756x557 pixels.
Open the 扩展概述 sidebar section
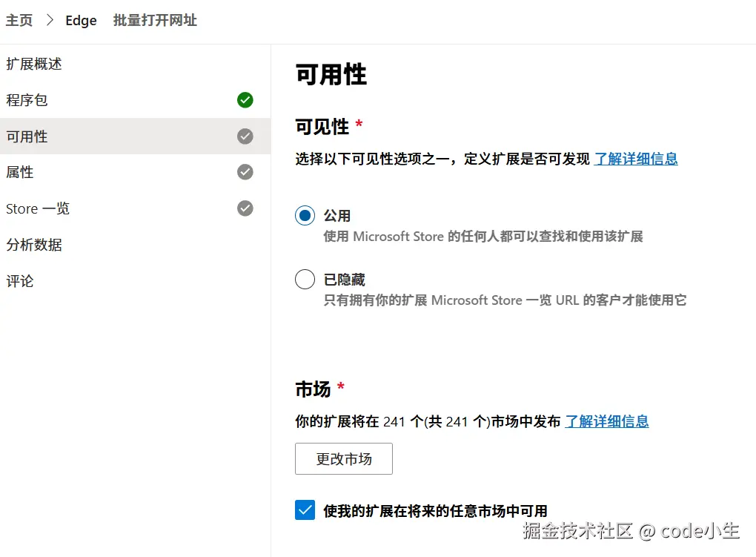click(34, 65)
